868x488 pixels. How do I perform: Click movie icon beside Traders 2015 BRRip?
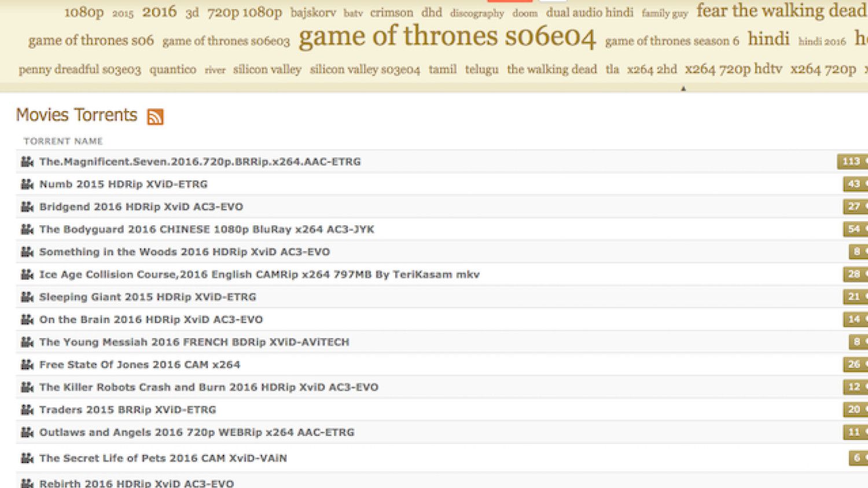coord(27,410)
